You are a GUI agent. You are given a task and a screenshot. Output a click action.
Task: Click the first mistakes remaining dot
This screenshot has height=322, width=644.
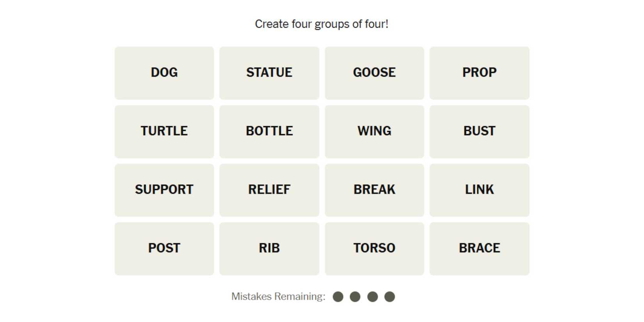tap(338, 297)
